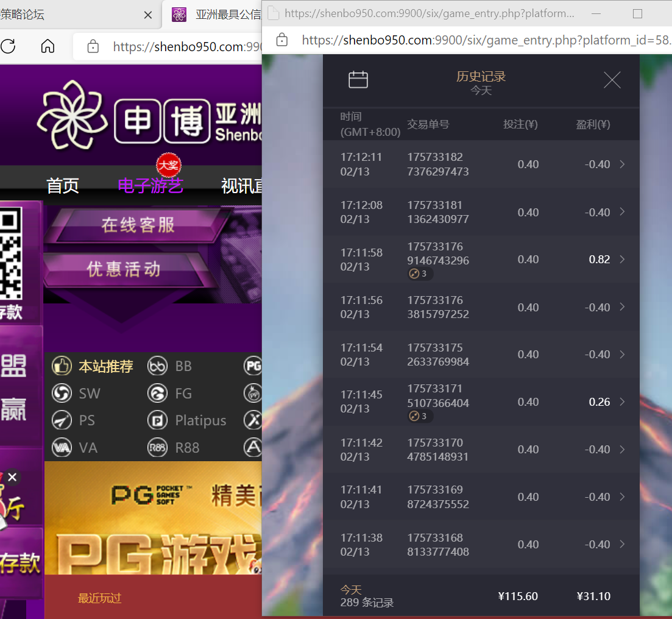Expand the 17:11:38 transaction record details
672x619 pixels.
coord(623,545)
